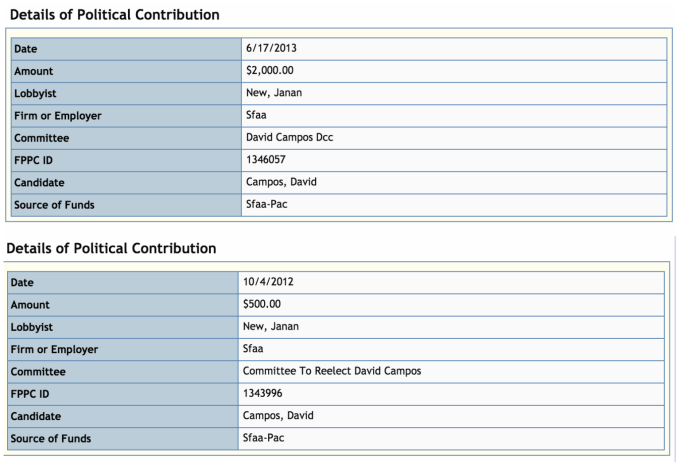Select the $2,000.00 amount cell
Viewport: 676px width, 462px height.
coord(269,70)
